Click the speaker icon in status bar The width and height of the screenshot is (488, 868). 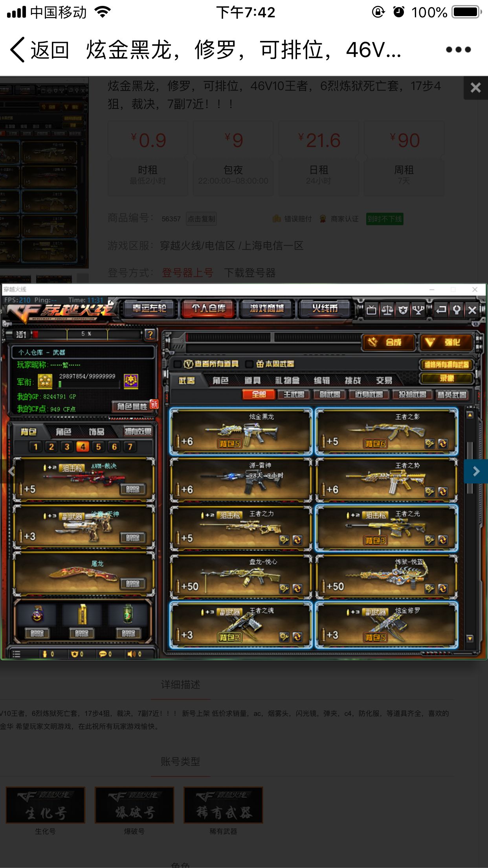[132, 654]
